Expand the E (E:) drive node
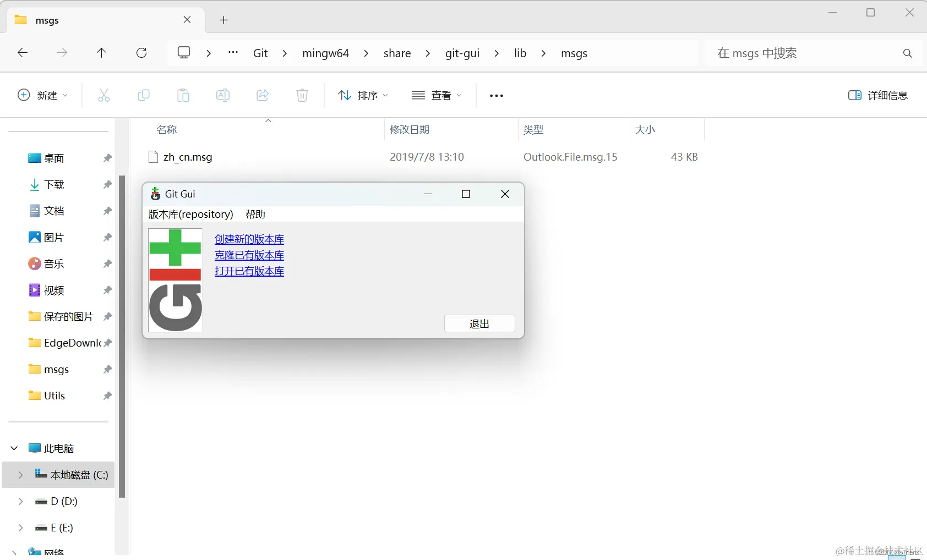Viewport: 927px width, 560px height. (21, 528)
